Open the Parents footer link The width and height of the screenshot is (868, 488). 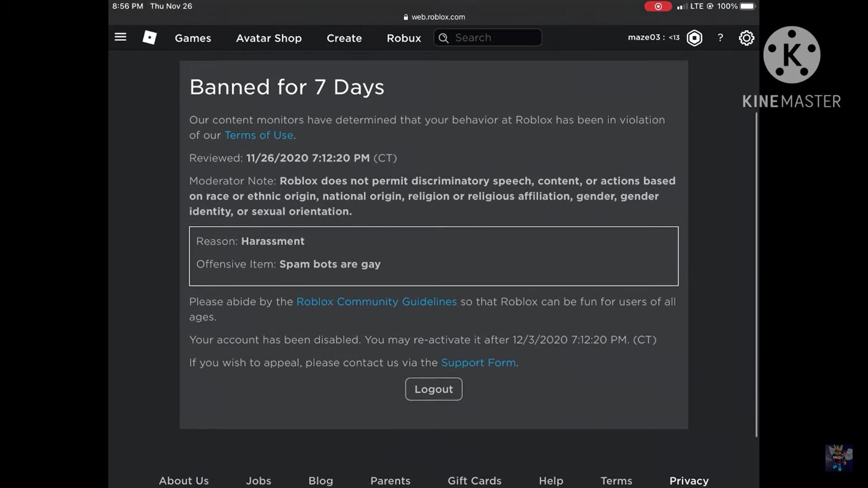coord(390,481)
